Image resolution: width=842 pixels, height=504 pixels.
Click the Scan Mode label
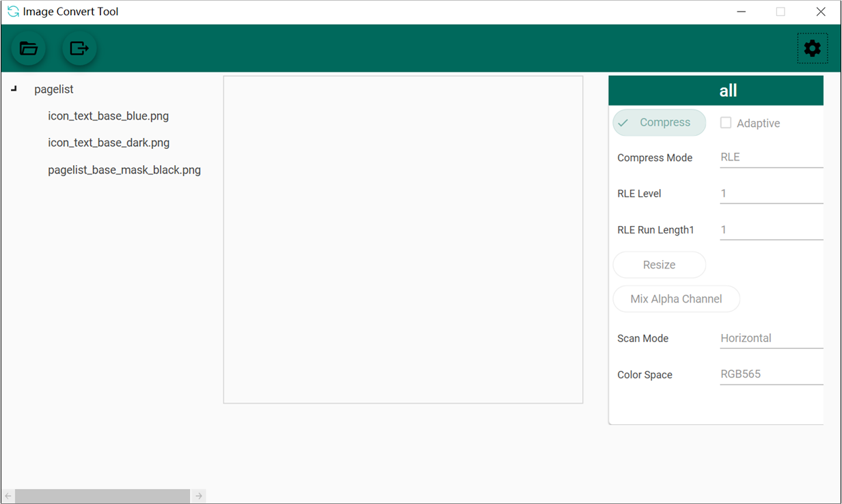pos(642,339)
